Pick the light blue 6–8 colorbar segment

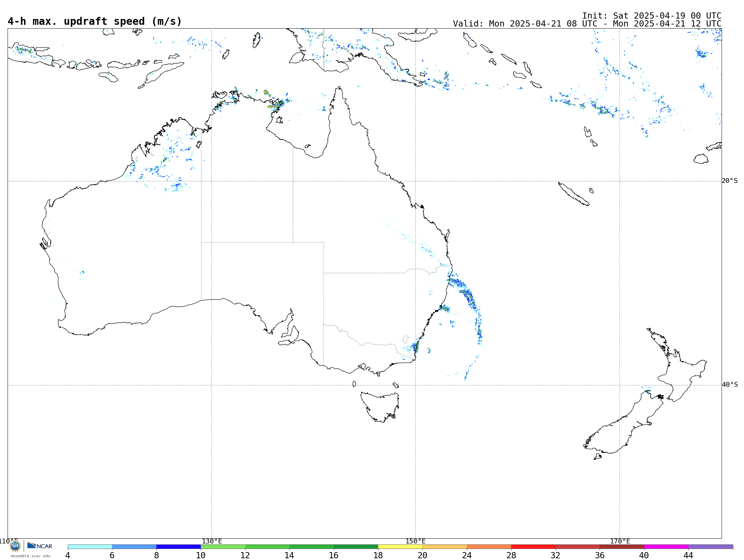[x=134, y=547]
